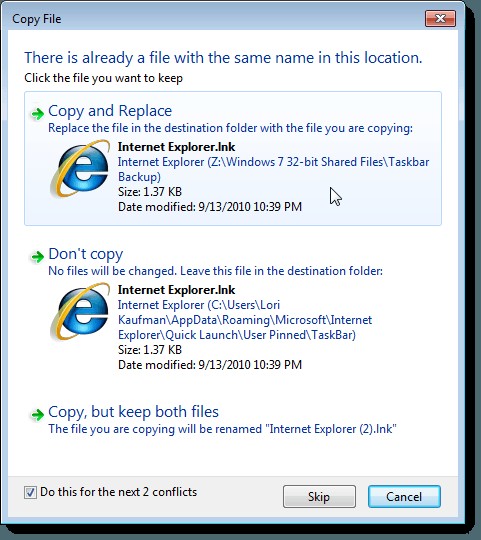Click 'Replace the file in the destination folder' description
The height and width of the screenshot is (540, 481).
(230, 128)
